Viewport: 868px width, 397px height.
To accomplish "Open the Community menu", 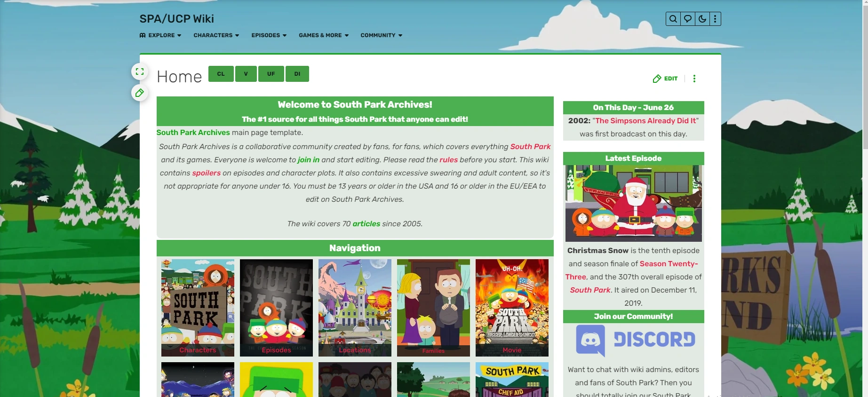I will [382, 35].
